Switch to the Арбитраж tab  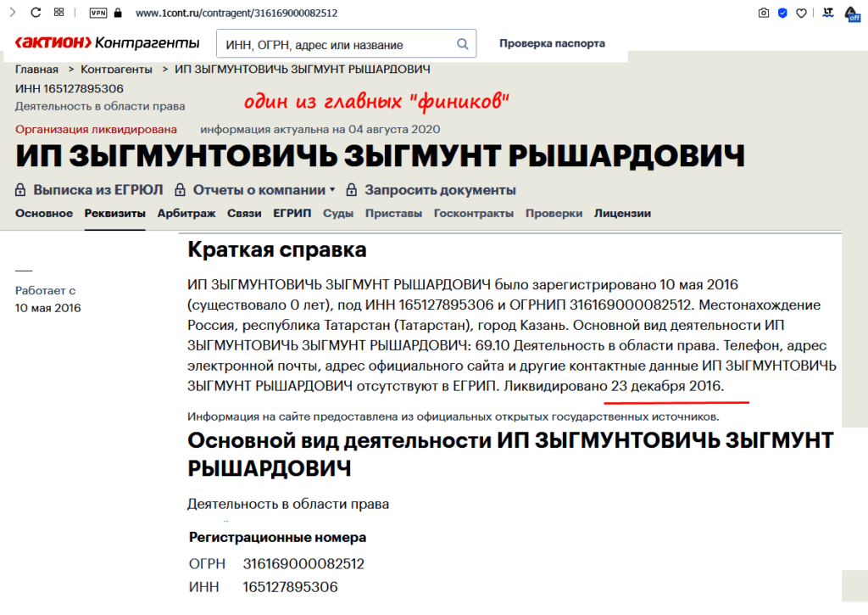coord(187,214)
